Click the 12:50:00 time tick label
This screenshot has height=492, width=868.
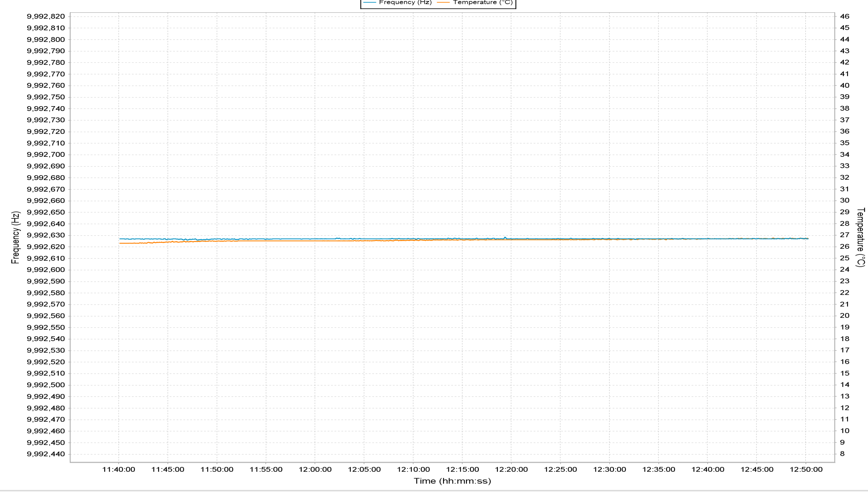click(x=806, y=469)
